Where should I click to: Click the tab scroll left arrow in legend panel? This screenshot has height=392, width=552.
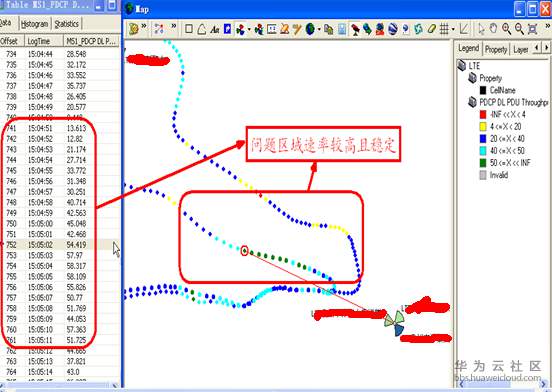(x=537, y=47)
